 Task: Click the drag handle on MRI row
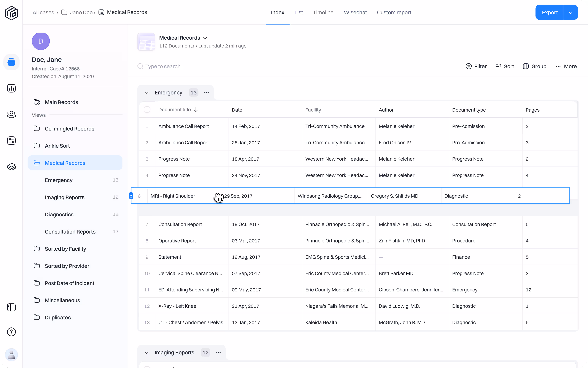pos(131,196)
